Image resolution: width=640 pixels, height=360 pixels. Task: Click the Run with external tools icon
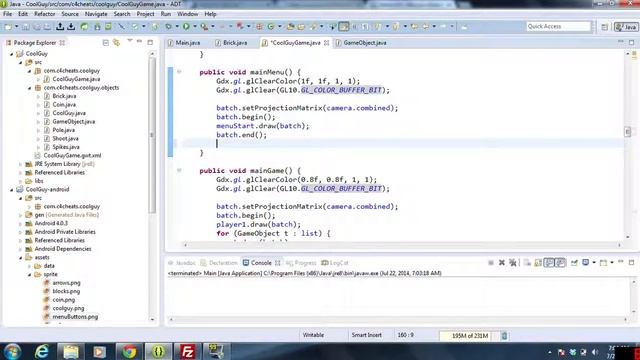204,27
